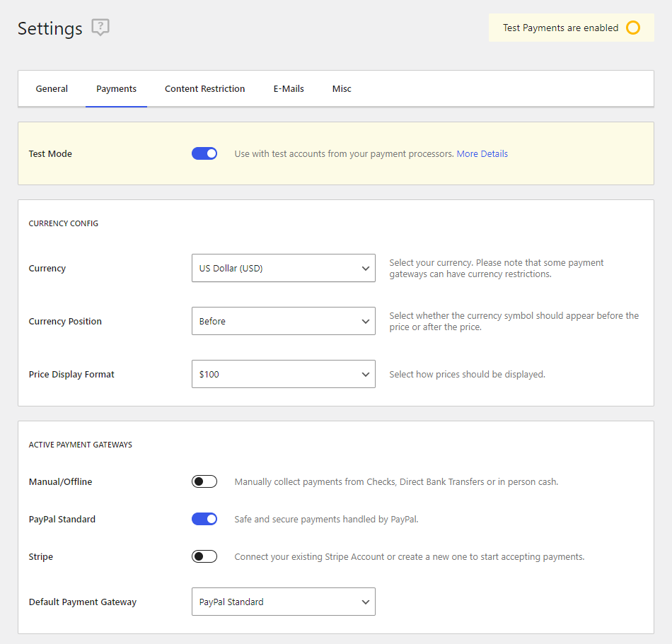
Task: Open the E-Mails tab
Action: [289, 88]
